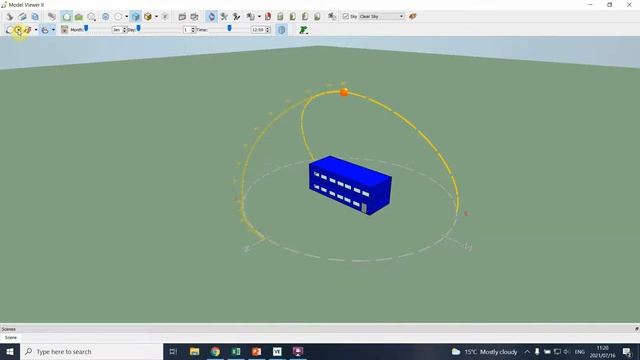Toggle the highlighted blue cube render mode
640x360 pixels.
coord(136,17)
